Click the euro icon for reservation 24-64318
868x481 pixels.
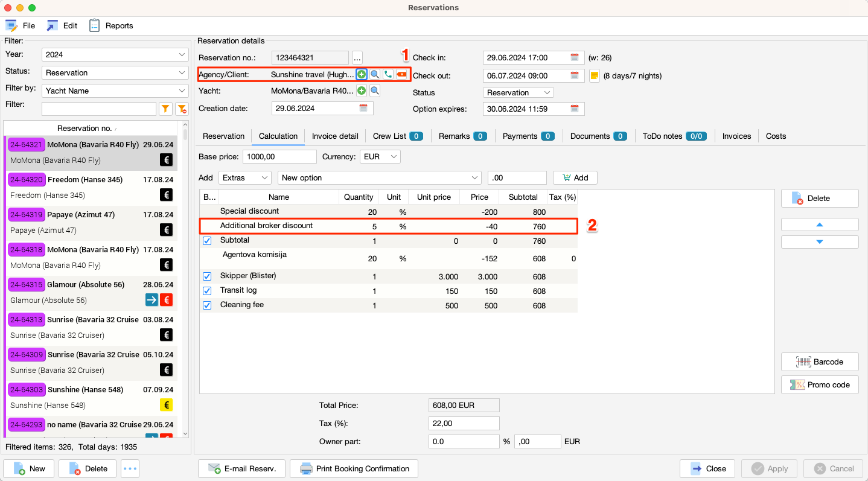(x=167, y=265)
